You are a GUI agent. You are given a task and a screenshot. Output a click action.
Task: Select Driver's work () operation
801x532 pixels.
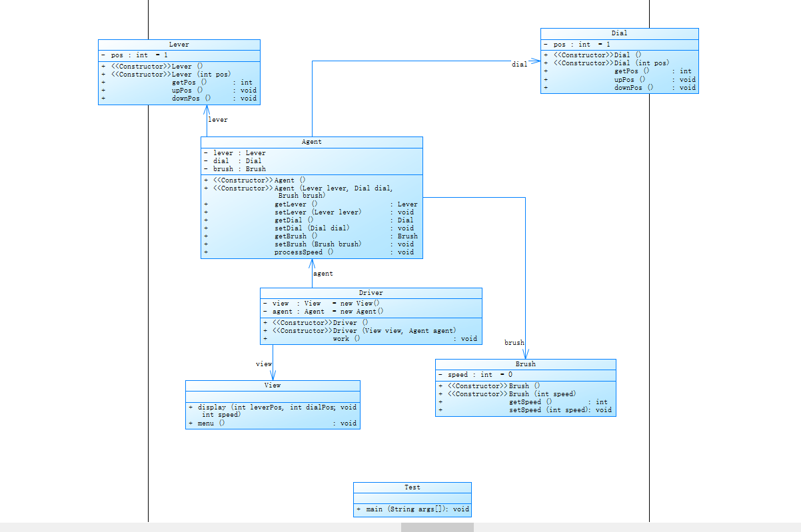pyautogui.click(x=371, y=339)
